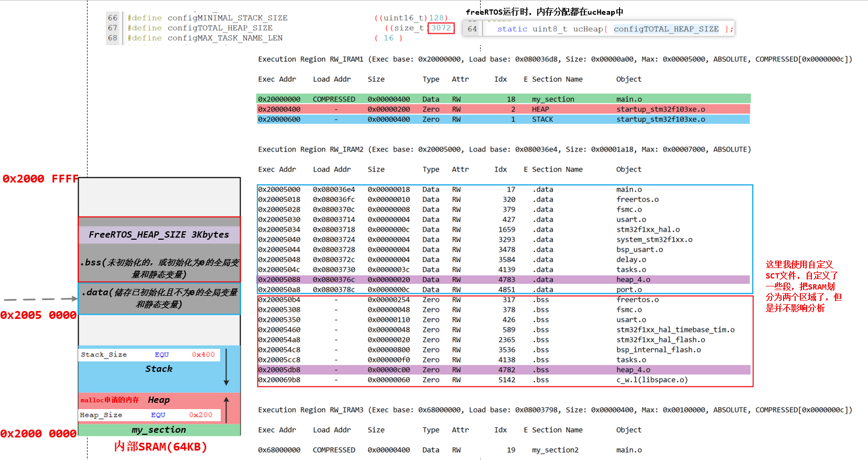Click the FreeRTOS_HEAP_SIZE 3Kbytes diagram block
The height and width of the screenshot is (460, 868).
click(x=159, y=234)
